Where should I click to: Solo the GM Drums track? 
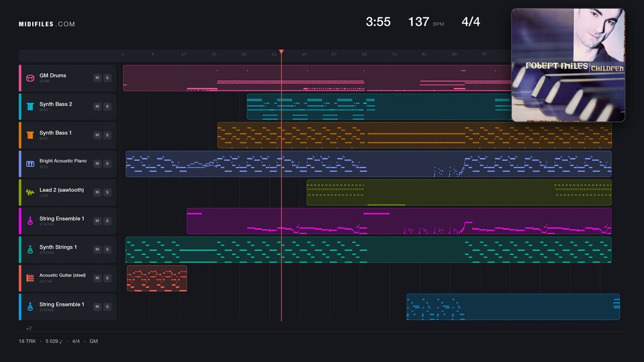(x=107, y=78)
